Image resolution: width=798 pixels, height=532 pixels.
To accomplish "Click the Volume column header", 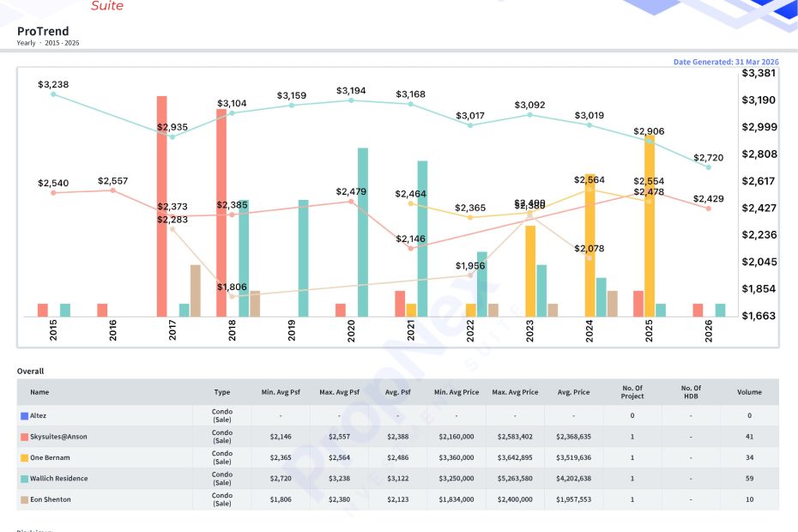I will 749,392.
